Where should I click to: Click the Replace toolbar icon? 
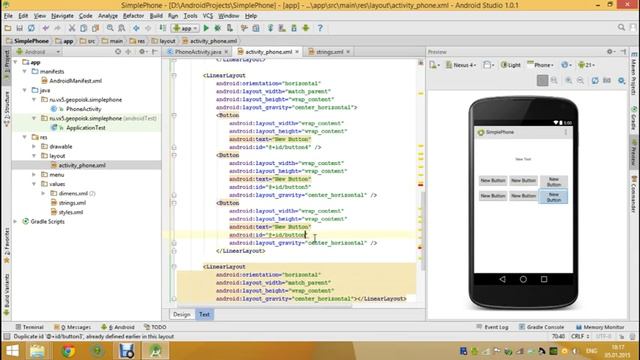[122, 28]
